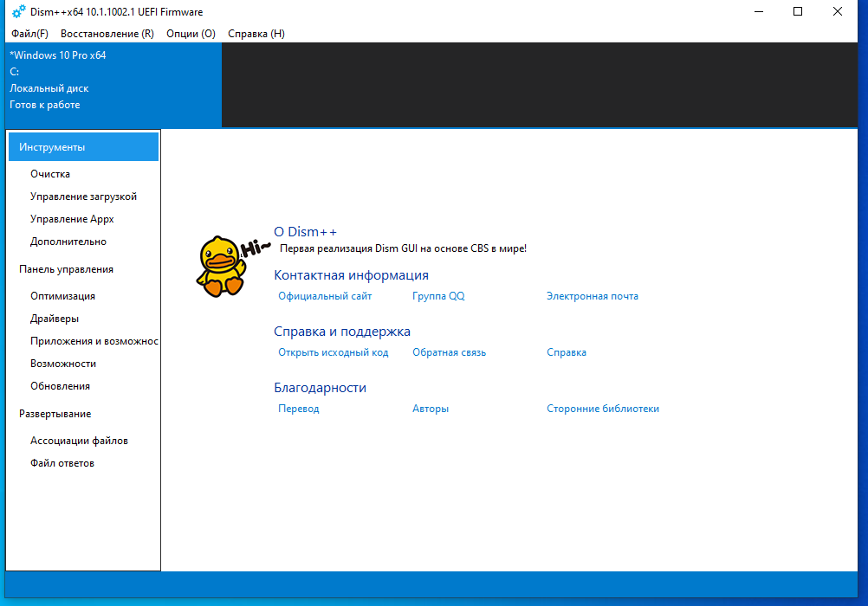868x606 pixels.
Task: Click the Авторы link
Action: point(431,409)
